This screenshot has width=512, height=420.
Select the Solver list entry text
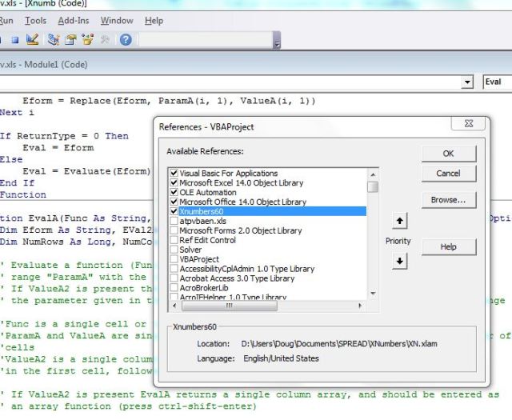190,250
